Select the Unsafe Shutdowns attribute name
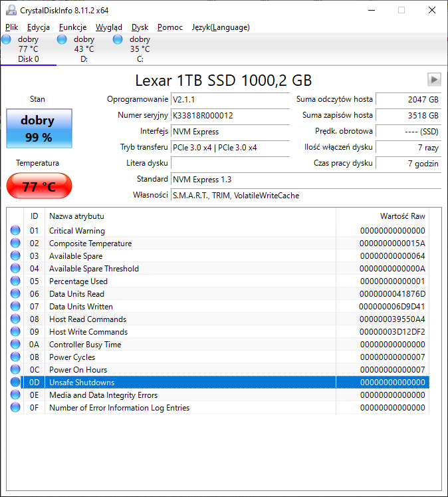 click(82, 383)
